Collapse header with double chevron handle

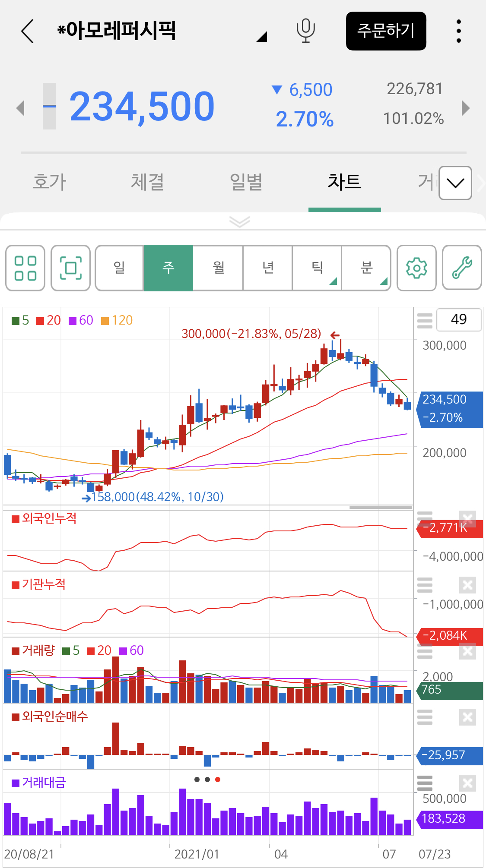coord(240,221)
